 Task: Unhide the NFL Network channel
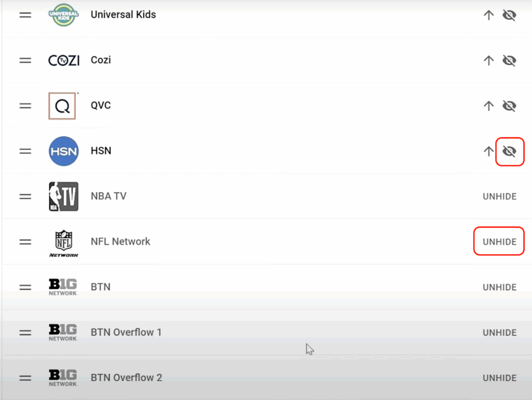[499, 242]
